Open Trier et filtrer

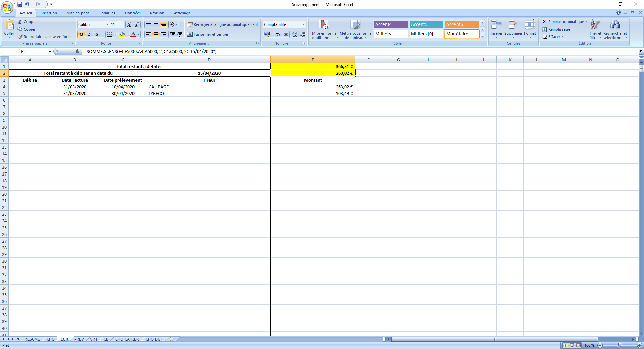click(595, 30)
